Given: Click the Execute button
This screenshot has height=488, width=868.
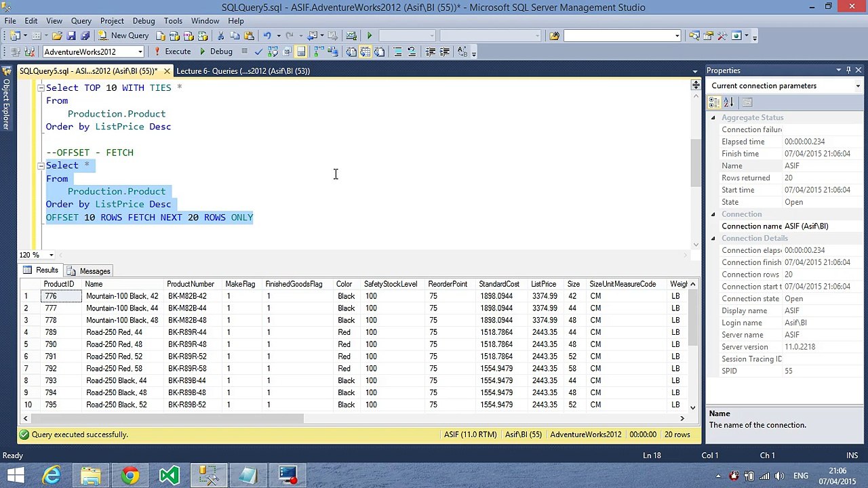Looking at the screenshot, I should pos(172,52).
